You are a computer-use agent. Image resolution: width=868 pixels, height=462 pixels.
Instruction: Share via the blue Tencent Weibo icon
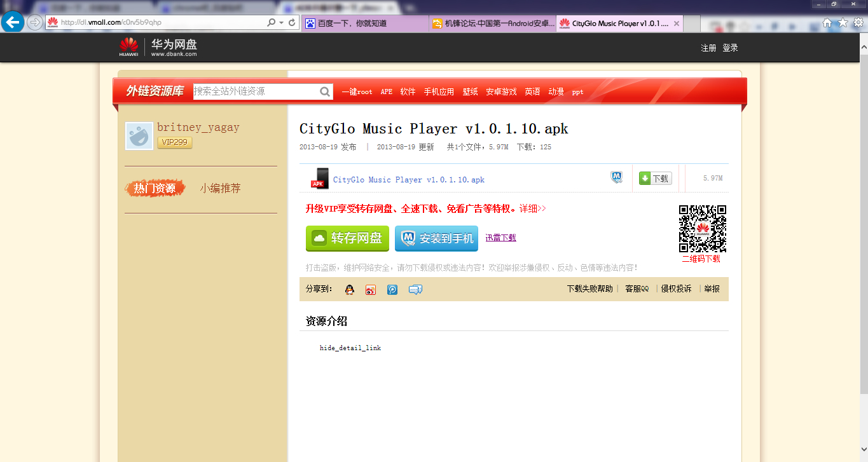[x=392, y=290]
